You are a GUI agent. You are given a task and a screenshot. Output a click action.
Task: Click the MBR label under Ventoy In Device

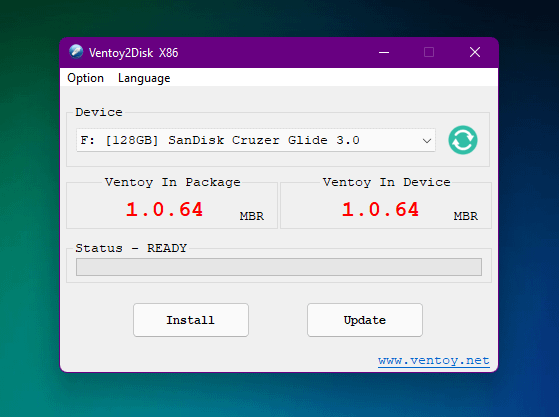click(466, 216)
